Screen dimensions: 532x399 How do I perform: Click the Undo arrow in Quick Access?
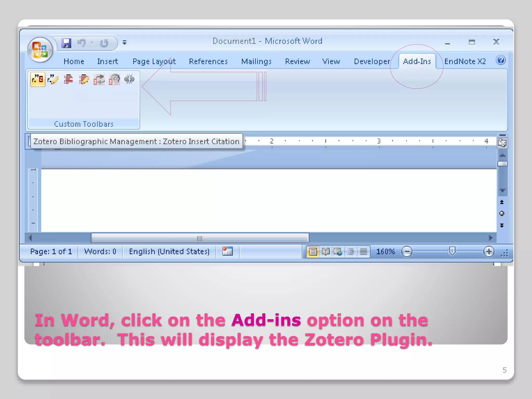click(x=81, y=43)
